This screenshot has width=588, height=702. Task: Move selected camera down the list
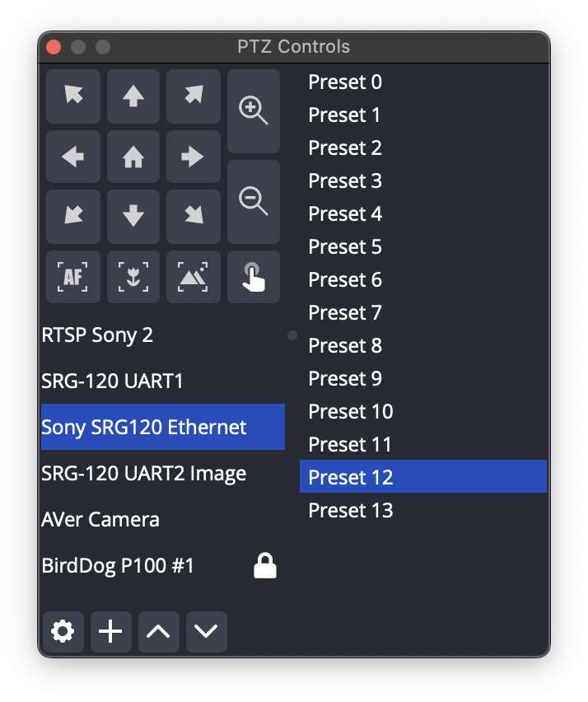coord(206,631)
